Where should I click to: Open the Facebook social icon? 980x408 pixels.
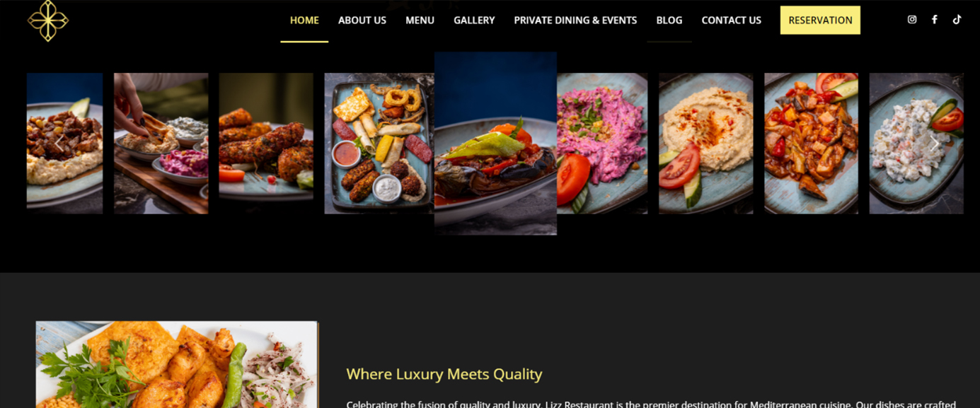pyautogui.click(x=935, y=20)
